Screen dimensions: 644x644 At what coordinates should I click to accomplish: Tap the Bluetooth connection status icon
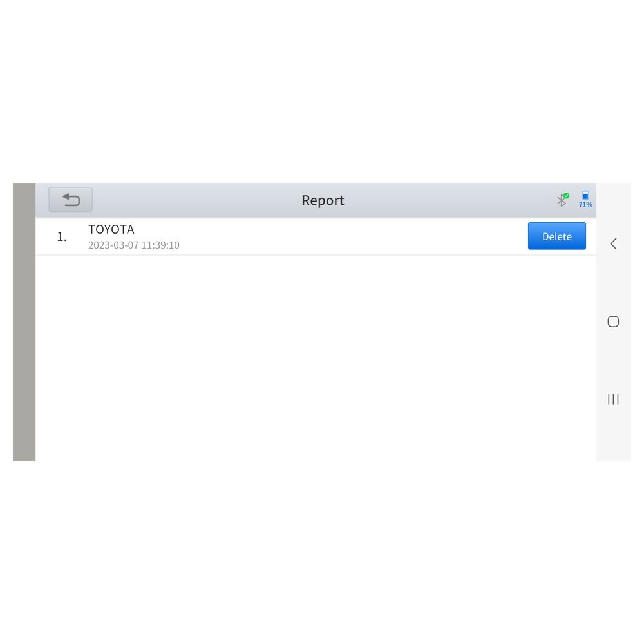(x=562, y=200)
